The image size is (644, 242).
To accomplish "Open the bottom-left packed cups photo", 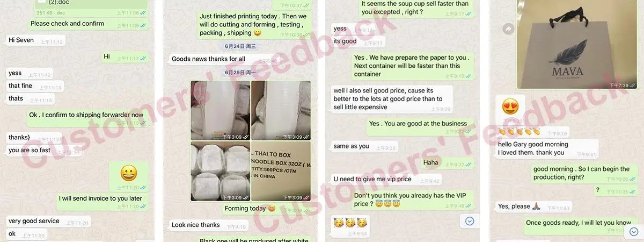I will tap(220, 171).
